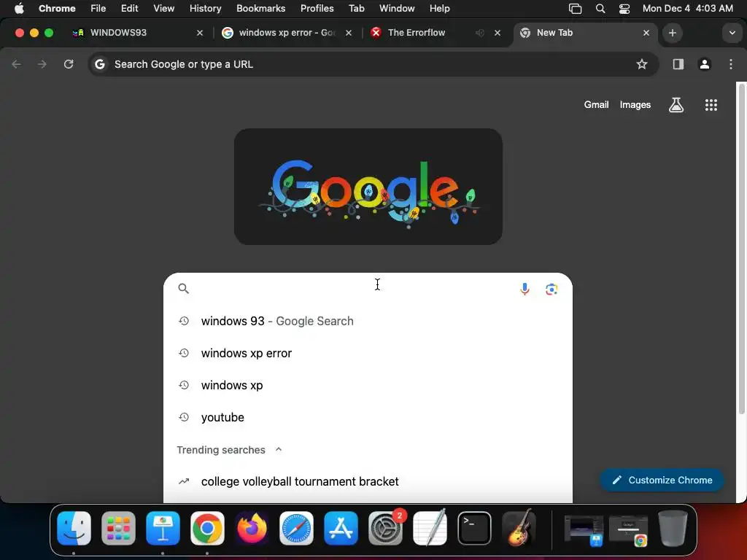The image size is (747, 560).
Task: Close the WINDOWS93 tab
Action: point(200,33)
